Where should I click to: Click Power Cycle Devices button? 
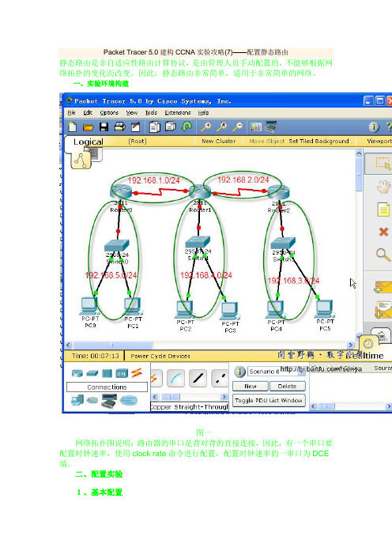click(160, 356)
